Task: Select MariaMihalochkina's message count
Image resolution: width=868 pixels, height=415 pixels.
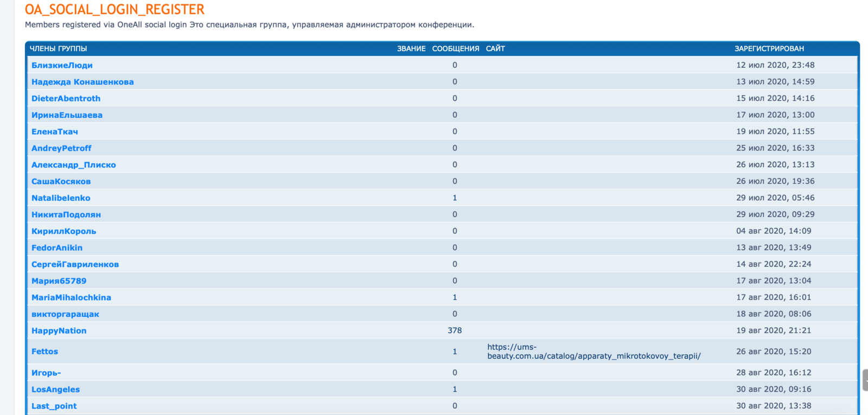Action: pyautogui.click(x=455, y=297)
